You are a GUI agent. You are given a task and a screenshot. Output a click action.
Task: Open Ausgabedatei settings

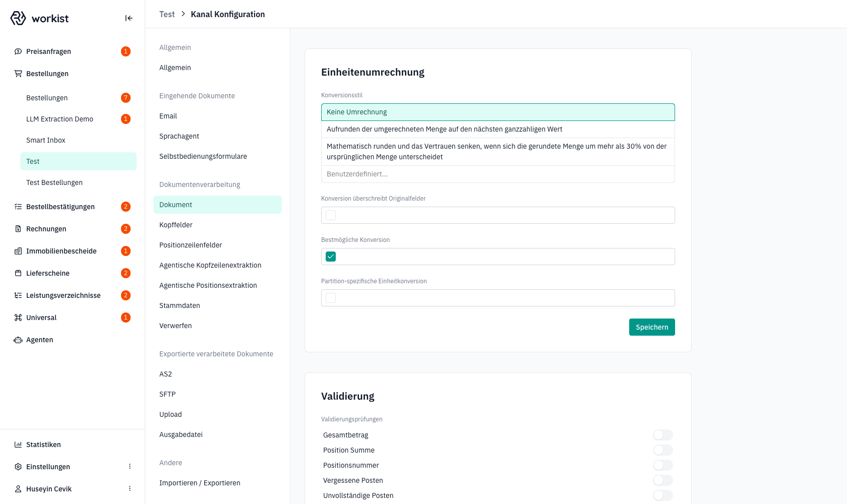click(217, 434)
